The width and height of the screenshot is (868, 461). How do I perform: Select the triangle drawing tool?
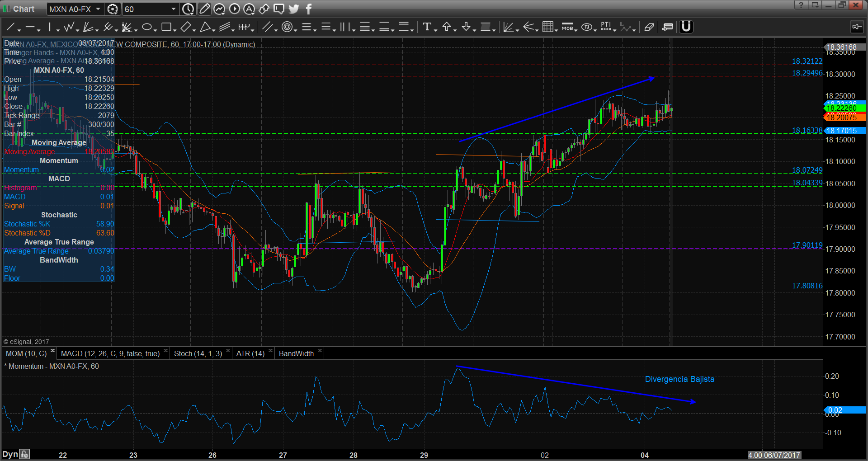(205, 27)
